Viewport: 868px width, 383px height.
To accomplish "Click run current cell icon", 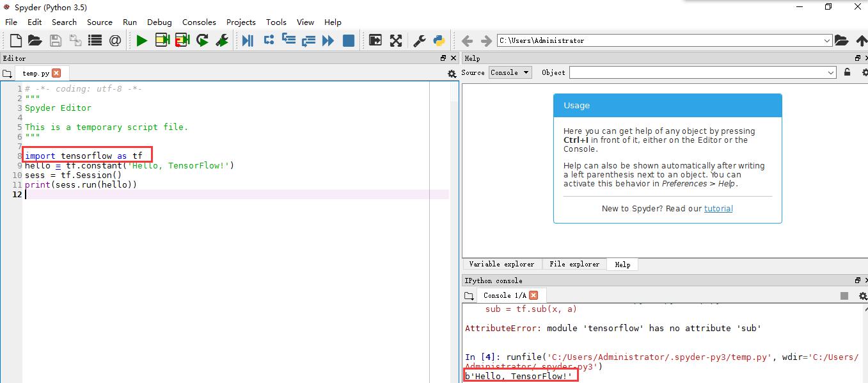I will pyautogui.click(x=162, y=41).
